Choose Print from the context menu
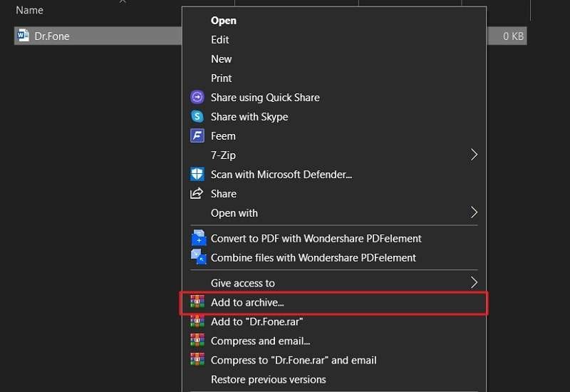 pyautogui.click(x=222, y=78)
